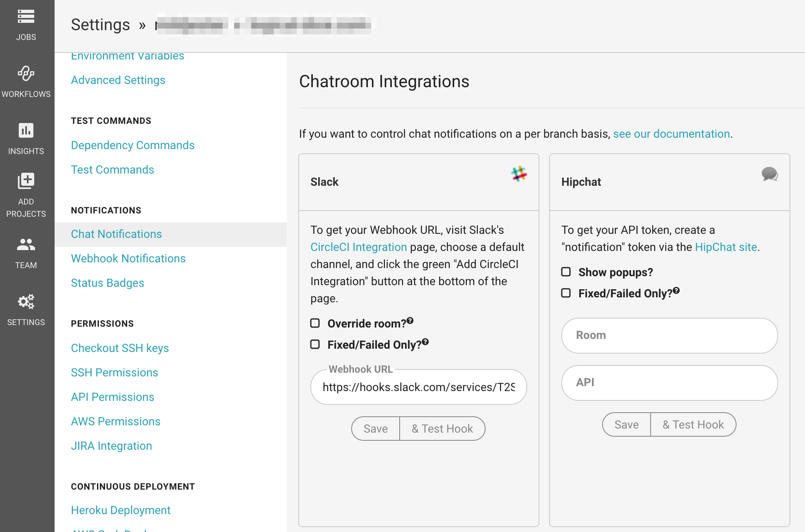Open the see our documentation link
Screen dimensions: 805x532
click(671, 134)
